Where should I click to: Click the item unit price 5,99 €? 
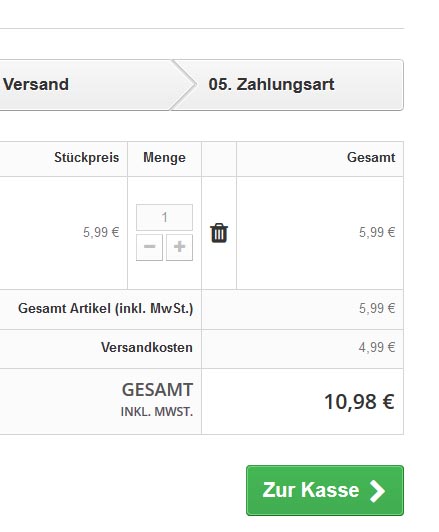[101, 232]
